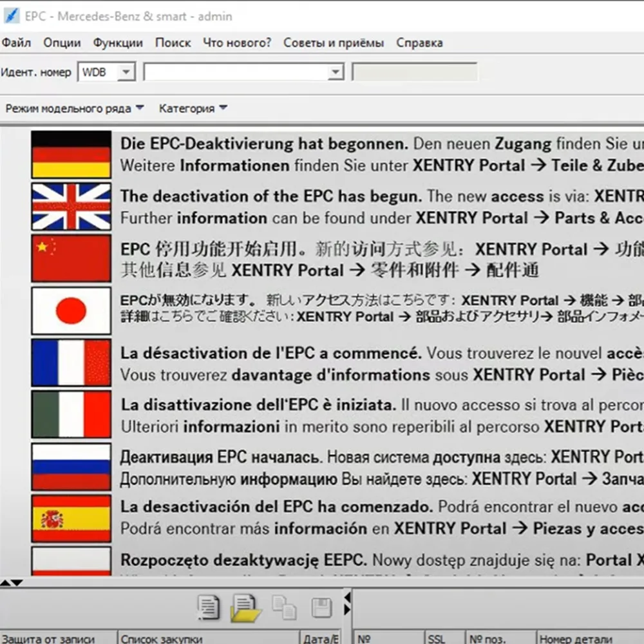The width and height of the screenshot is (644, 644).
Task: Click the Japanese flag image
Action: (71, 310)
